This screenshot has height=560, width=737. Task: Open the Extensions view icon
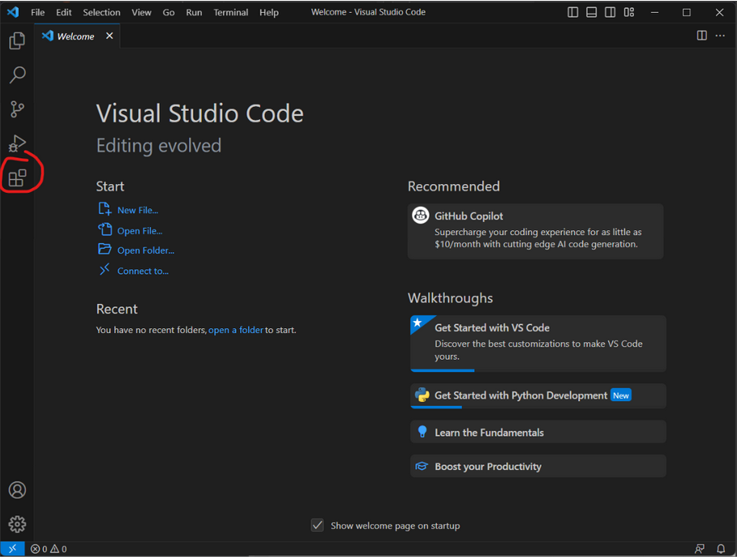point(17,177)
